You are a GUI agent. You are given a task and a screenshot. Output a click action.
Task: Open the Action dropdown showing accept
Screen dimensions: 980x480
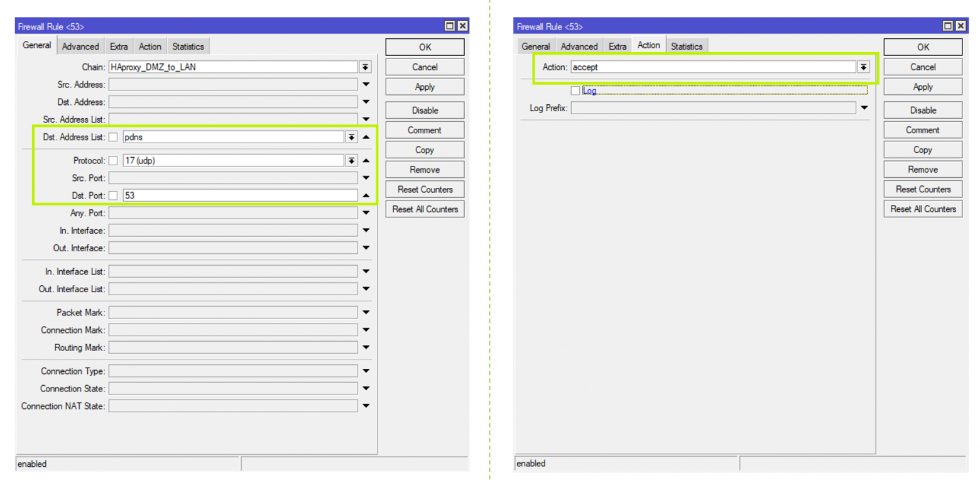coord(864,67)
